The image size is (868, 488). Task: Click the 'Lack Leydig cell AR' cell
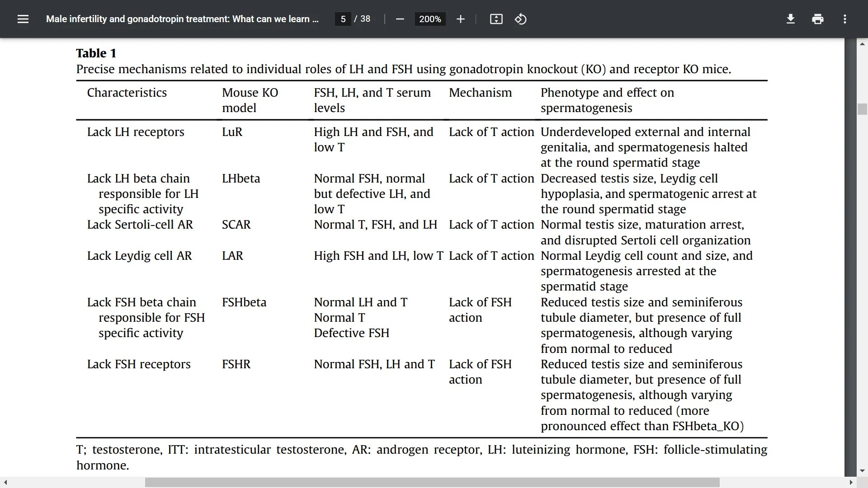139,256
